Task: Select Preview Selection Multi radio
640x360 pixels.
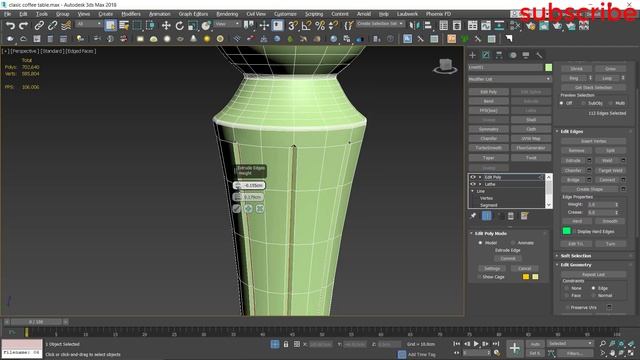Action: 611,103
